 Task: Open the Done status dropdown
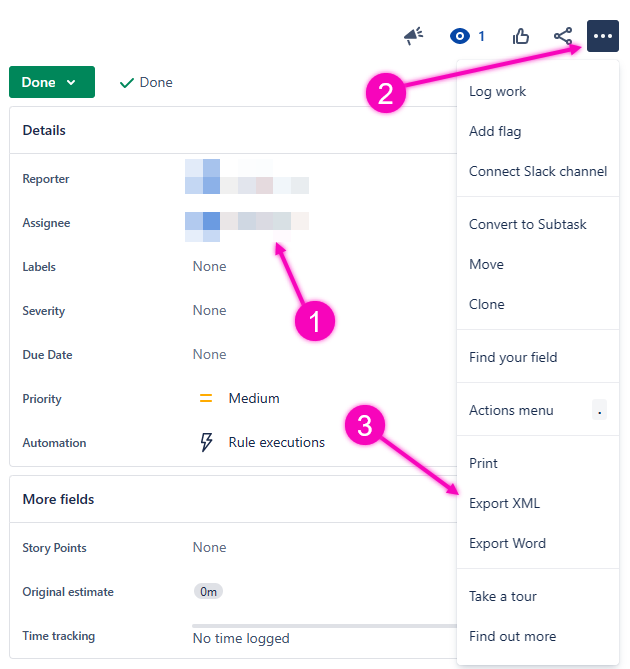click(x=52, y=82)
